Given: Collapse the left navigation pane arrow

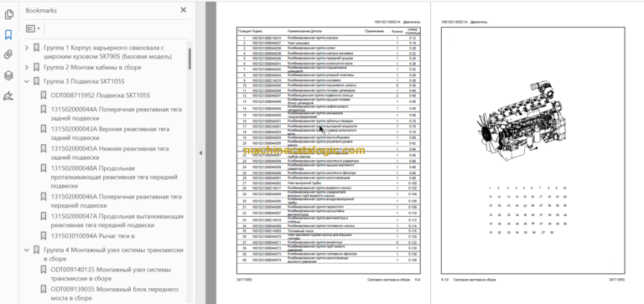Looking at the screenshot, I should tap(200, 153).
